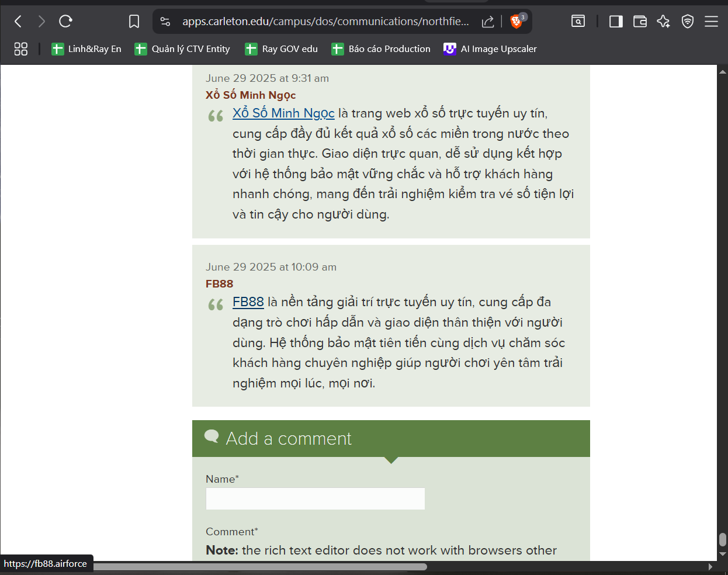Bookmark this page
Screen dimensions: 728x575
134,22
